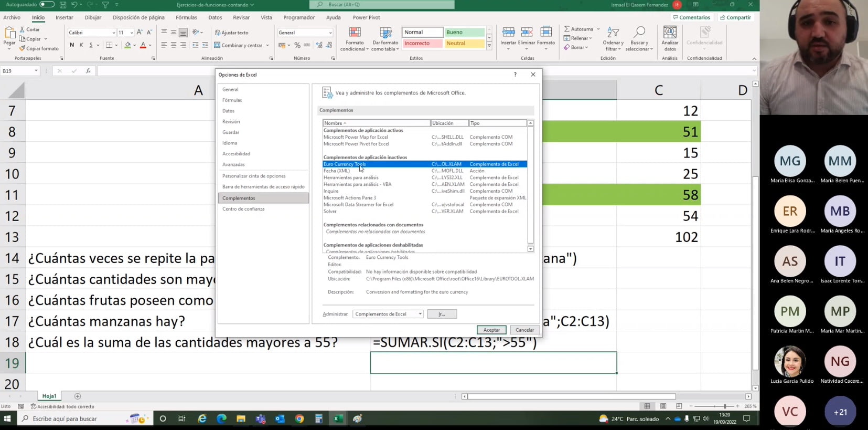Image resolution: width=868 pixels, height=430 pixels.
Task: Toggle Ajustar texto wrap text
Action: point(231,33)
